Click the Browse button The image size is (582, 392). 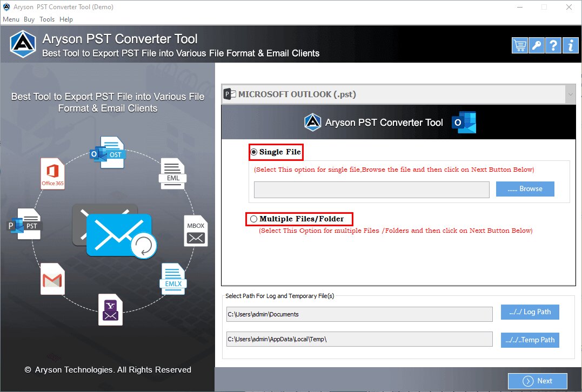pyautogui.click(x=525, y=189)
